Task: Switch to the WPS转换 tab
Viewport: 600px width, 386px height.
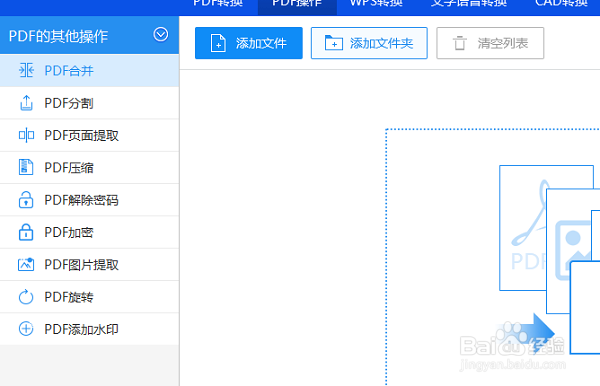Action: (376, 3)
